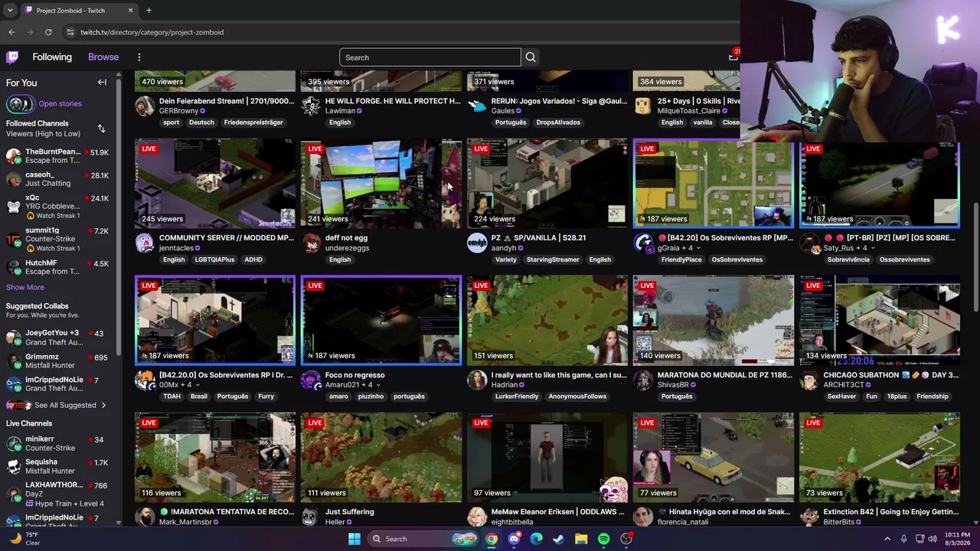Switch to the Browse tab
The height and width of the screenshot is (551, 980).
coord(103,57)
